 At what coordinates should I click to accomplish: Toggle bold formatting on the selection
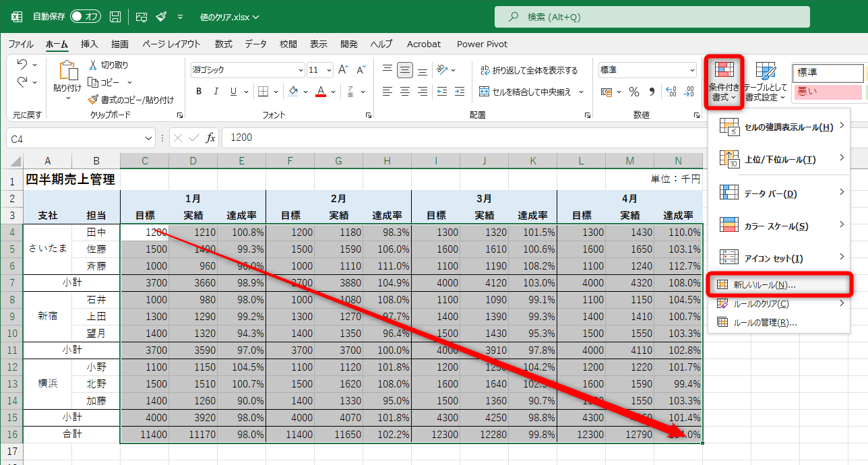click(x=198, y=91)
